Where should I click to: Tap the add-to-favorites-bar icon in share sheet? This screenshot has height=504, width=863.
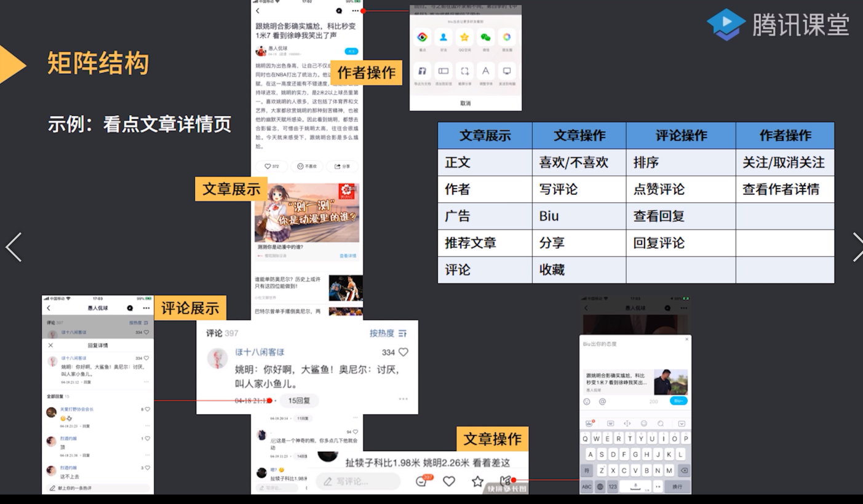443,71
